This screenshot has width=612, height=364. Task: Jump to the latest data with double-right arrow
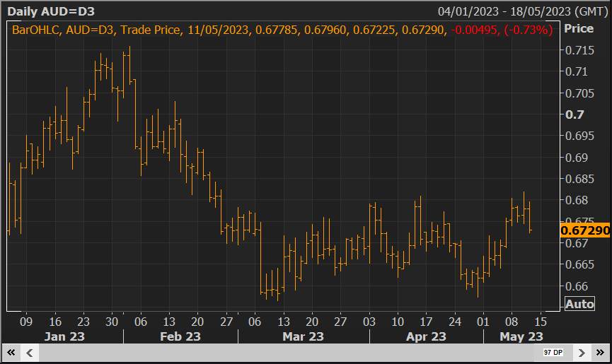[x=600, y=353]
